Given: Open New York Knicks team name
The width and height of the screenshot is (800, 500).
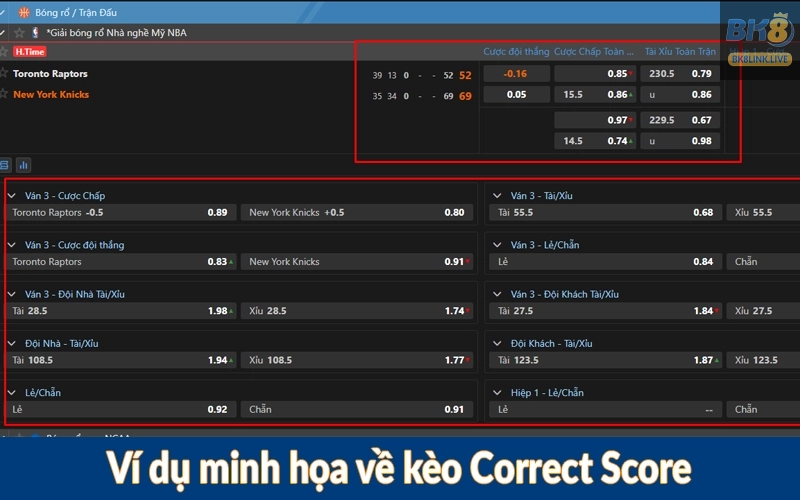Looking at the screenshot, I should [51, 94].
